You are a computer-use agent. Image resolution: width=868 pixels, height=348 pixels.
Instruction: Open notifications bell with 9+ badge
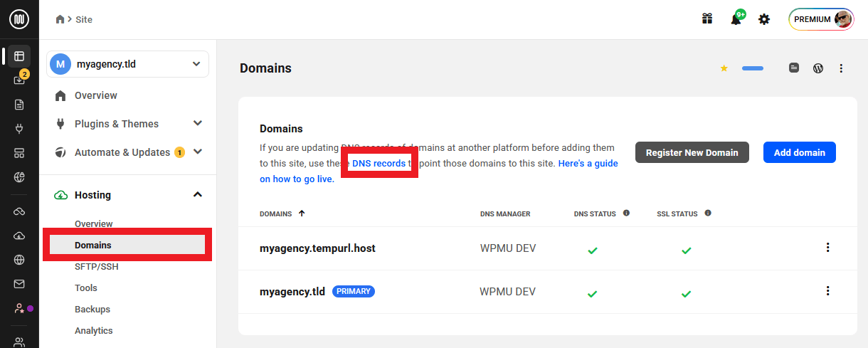737,18
